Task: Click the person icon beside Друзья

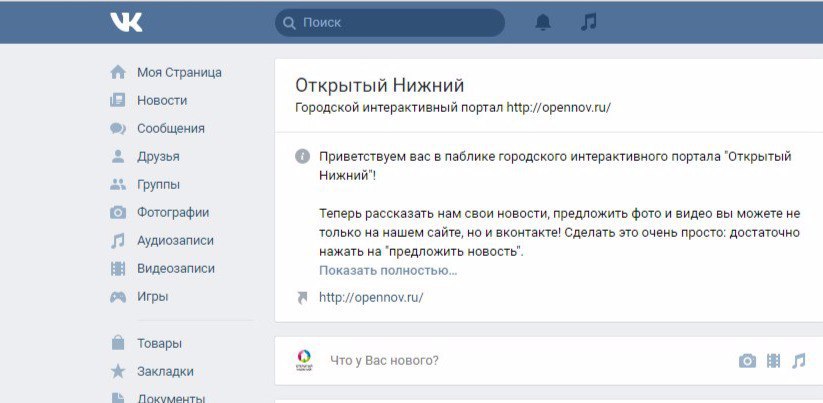Action: [118, 156]
